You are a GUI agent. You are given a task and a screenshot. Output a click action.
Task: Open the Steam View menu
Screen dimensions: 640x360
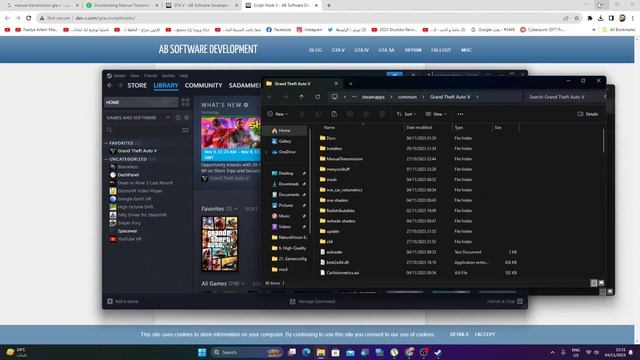[x=135, y=76]
